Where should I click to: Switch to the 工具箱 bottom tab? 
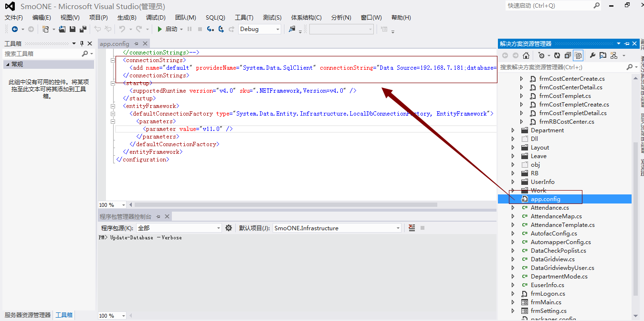pos(64,315)
